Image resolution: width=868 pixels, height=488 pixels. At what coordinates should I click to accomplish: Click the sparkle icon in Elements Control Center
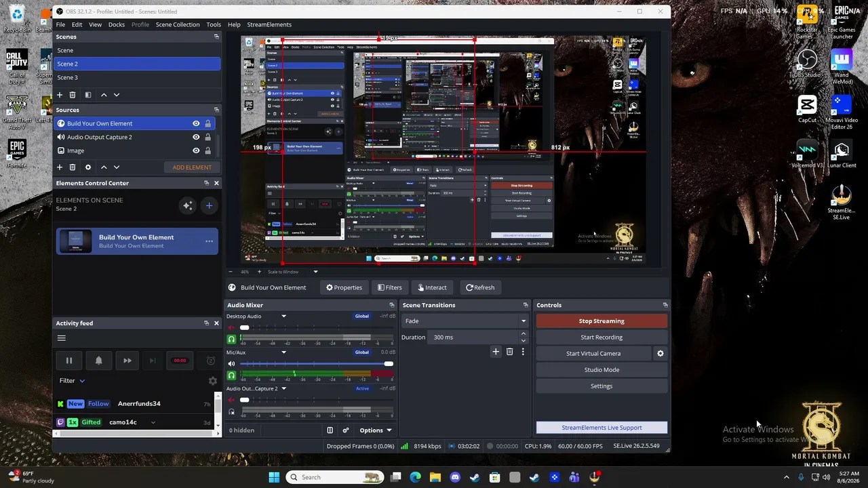[x=188, y=205]
